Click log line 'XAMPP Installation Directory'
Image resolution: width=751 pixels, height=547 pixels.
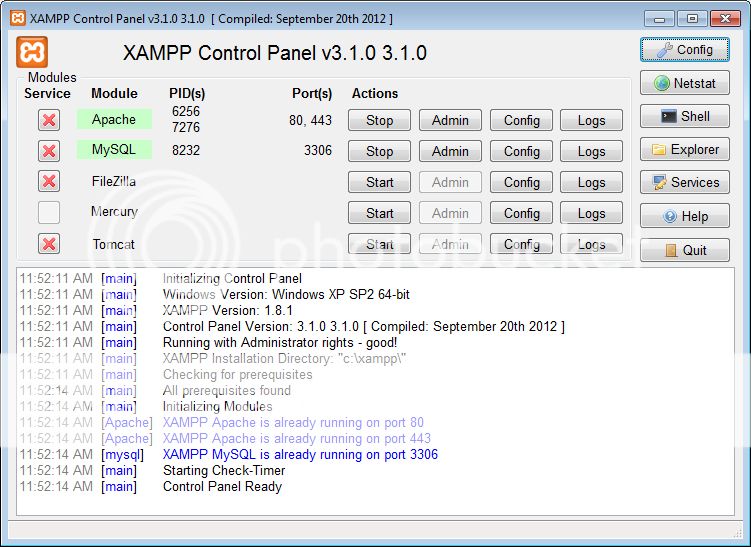click(x=284, y=358)
